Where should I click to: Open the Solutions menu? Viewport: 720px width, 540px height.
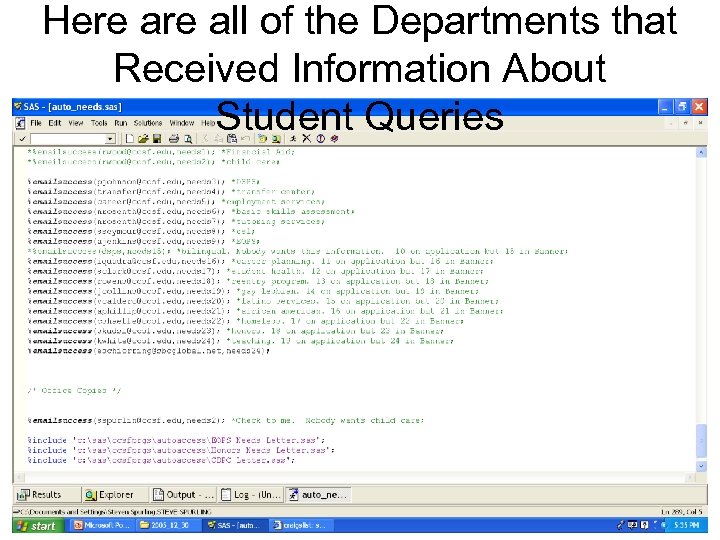pyautogui.click(x=148, y=123)
